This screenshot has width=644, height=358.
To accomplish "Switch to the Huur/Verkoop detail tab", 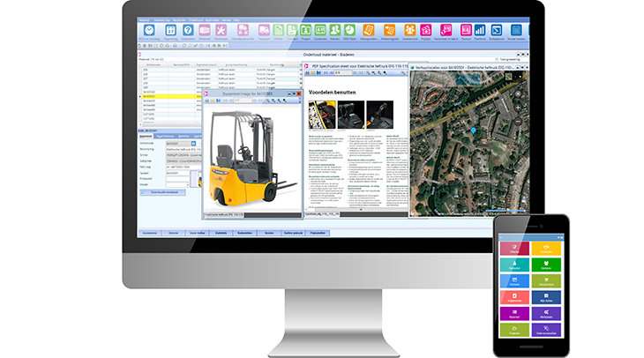I will point(165,136).
